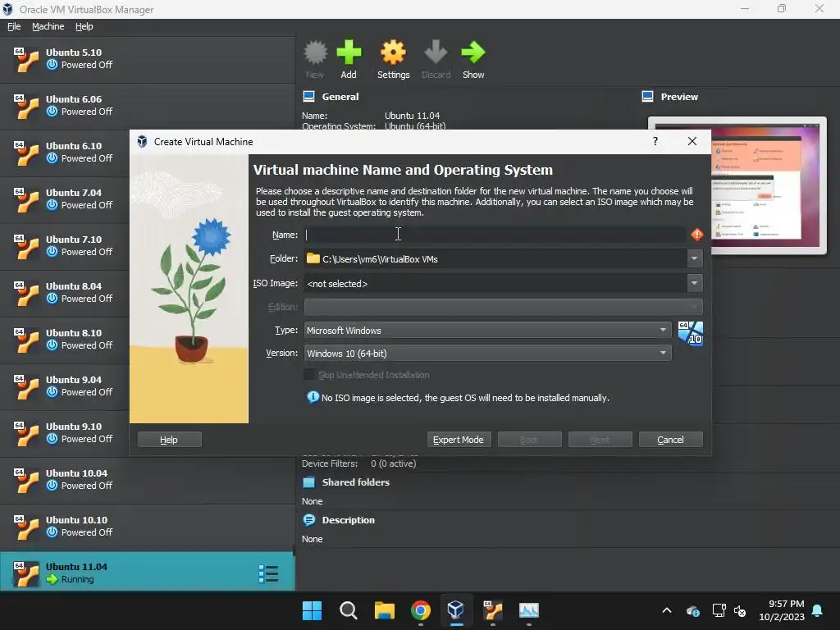The width and height of the screenshot is (840, 630).
Task: Select Ubuntu 8.04 in machine list
Action: pos(64,292)
